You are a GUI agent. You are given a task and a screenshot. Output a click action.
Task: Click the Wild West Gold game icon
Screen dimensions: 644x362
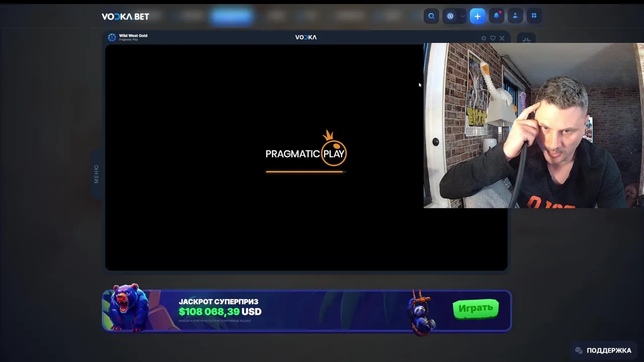point(112,37)
